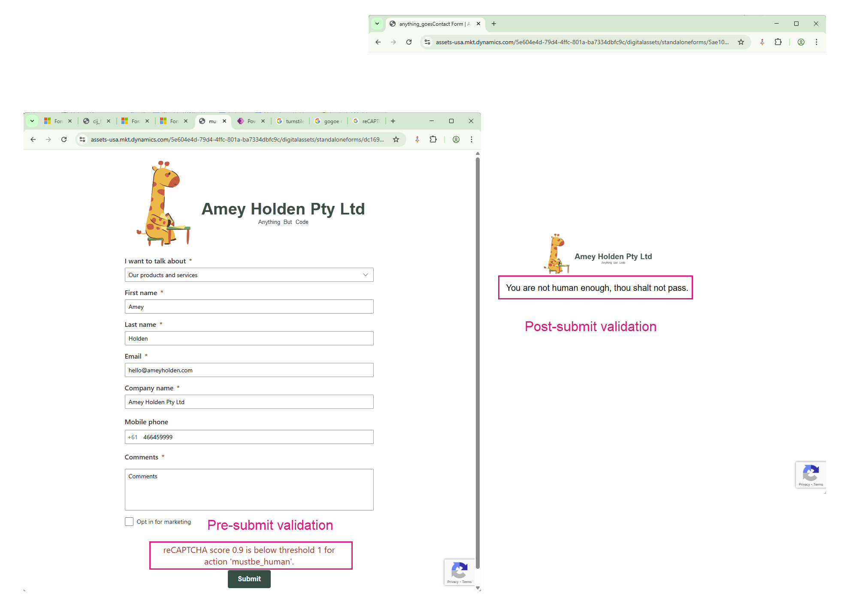865x616 pixels.
Task: Expand the 'I want to talk about' dropdown
Action: point(249,275)
